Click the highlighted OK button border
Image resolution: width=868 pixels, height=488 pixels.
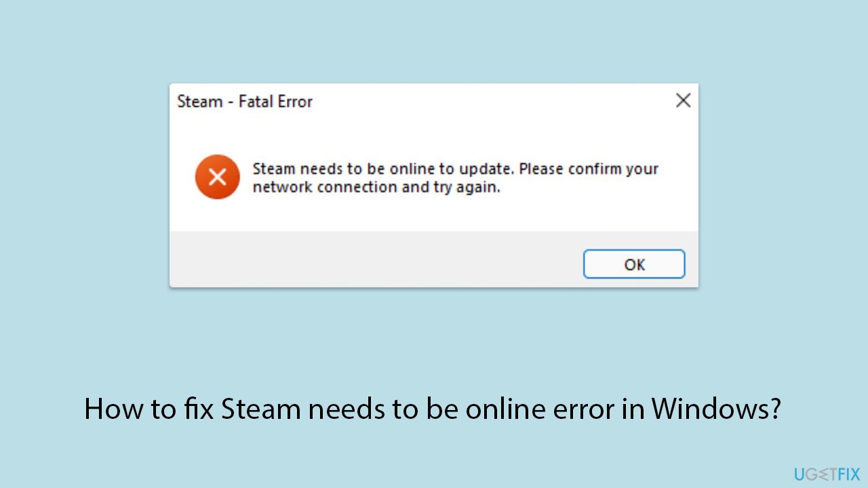[633, 264]
